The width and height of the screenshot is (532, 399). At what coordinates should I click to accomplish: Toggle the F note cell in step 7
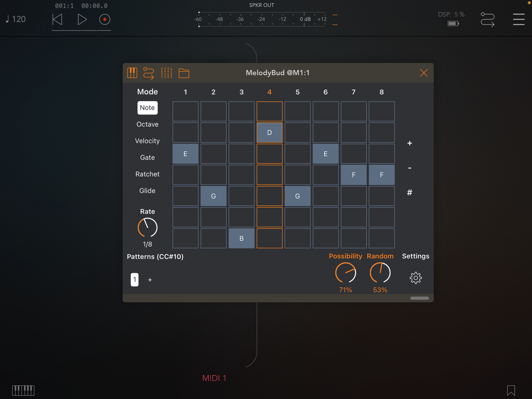[x=354, y=175]
